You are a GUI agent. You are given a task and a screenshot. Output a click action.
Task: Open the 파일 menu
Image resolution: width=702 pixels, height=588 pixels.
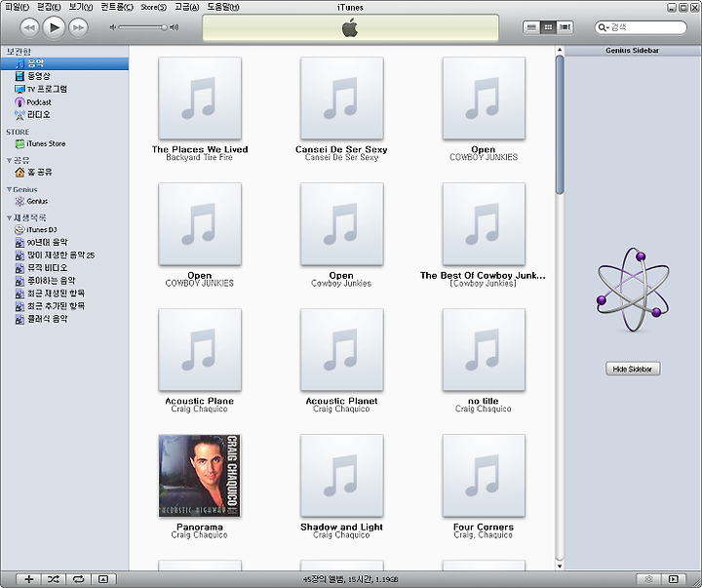pos(17,7)
